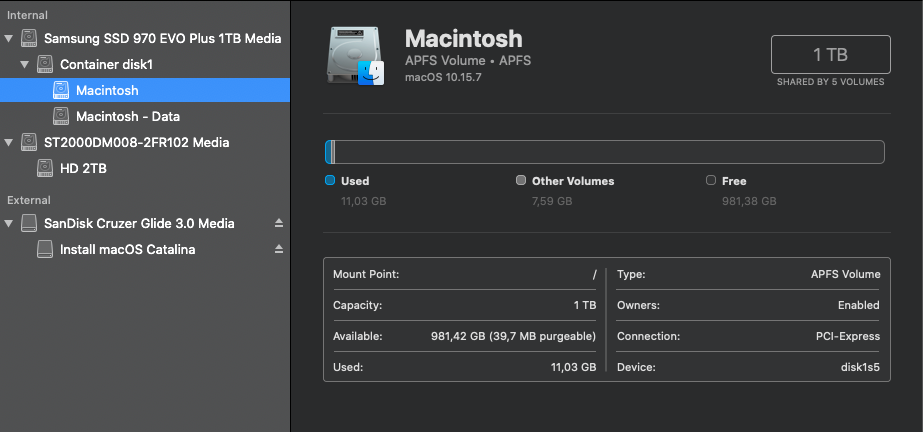Click the SanDisk Cruzer Glide drive icon

point(29,223)
